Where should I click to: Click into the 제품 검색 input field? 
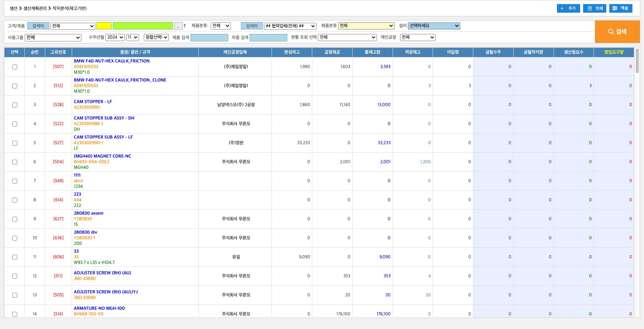209,38
